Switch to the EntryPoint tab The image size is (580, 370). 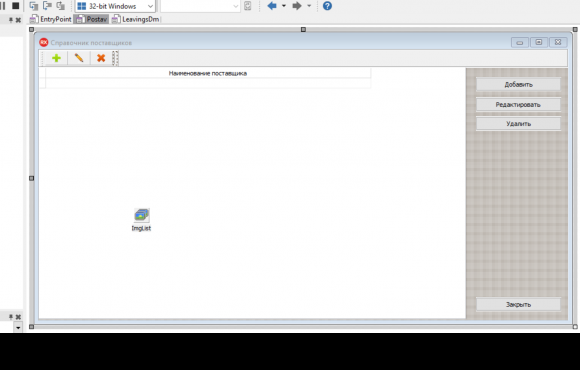(x=51, y=19)
